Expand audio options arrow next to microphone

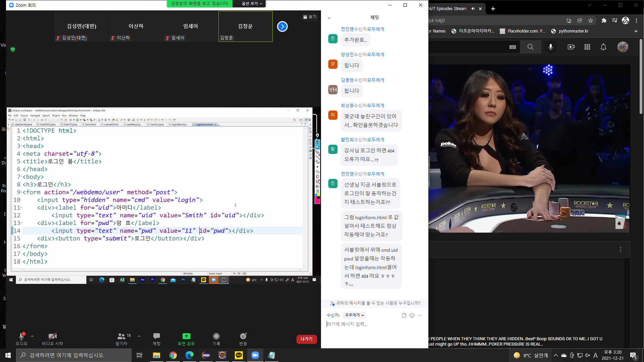[x=32, y=336]
